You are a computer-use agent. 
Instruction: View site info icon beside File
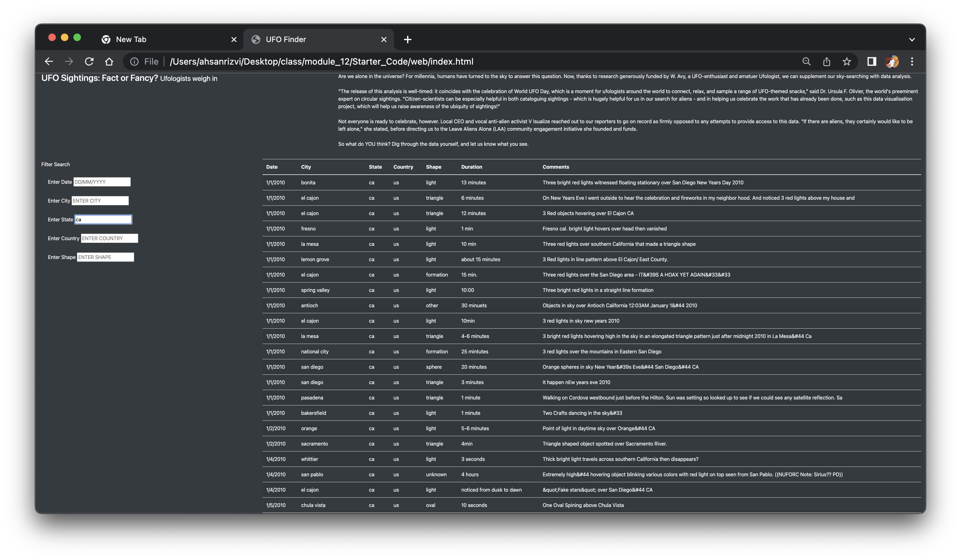click(134, 61)
